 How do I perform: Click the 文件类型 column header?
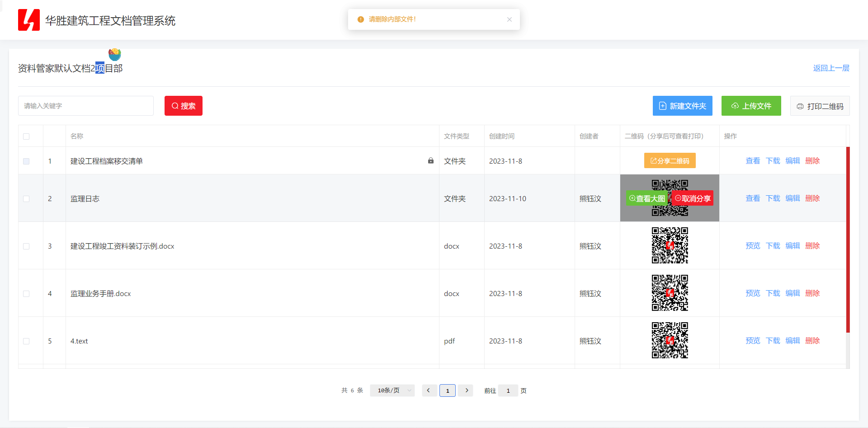[x=457, y=136]
